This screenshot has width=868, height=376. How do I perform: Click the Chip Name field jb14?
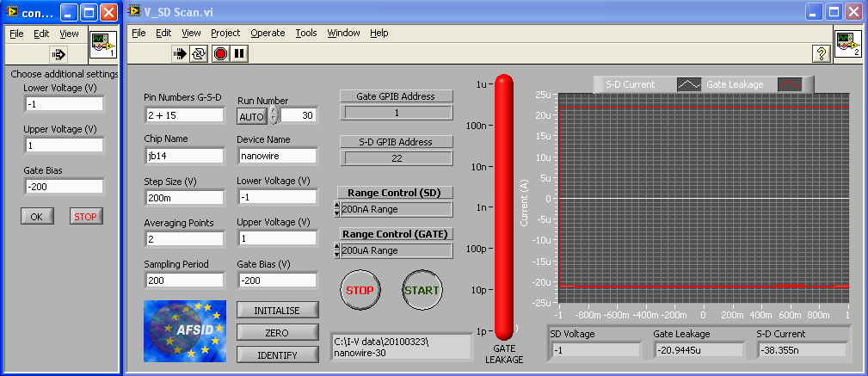184,156
